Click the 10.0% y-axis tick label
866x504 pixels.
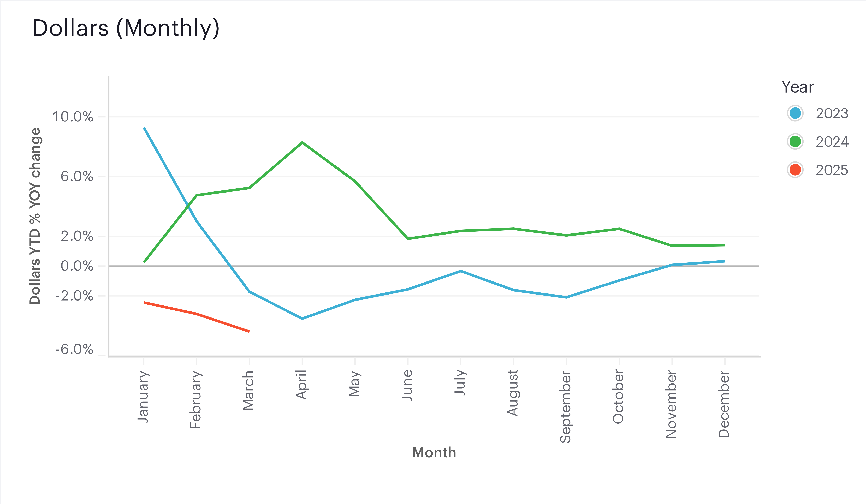(73, 117)
